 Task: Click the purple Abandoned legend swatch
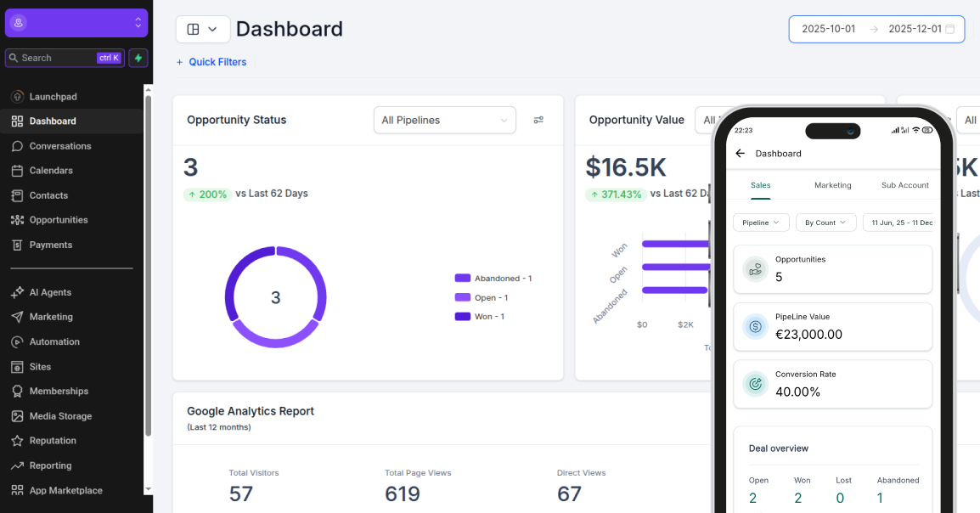pos(461,278)
